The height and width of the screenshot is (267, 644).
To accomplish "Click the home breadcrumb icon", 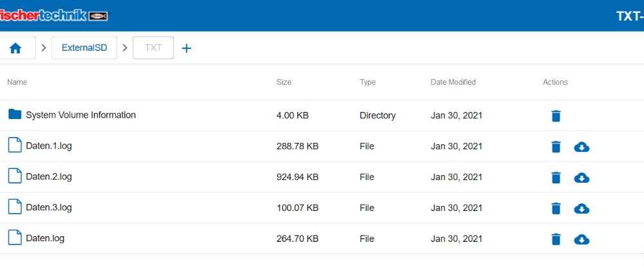I will (15, 48).
